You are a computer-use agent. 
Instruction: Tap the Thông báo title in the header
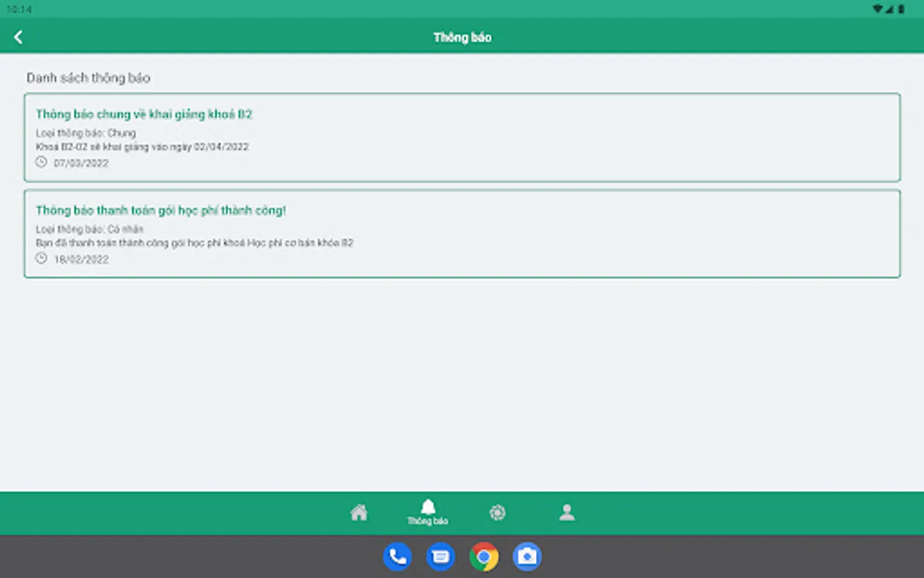coord(463,37)
